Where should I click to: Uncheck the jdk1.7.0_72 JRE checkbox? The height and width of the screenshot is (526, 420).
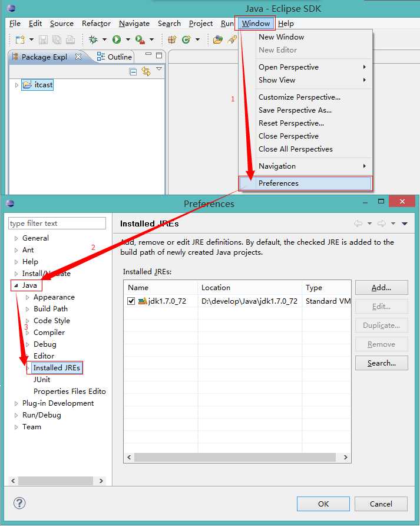131,301
